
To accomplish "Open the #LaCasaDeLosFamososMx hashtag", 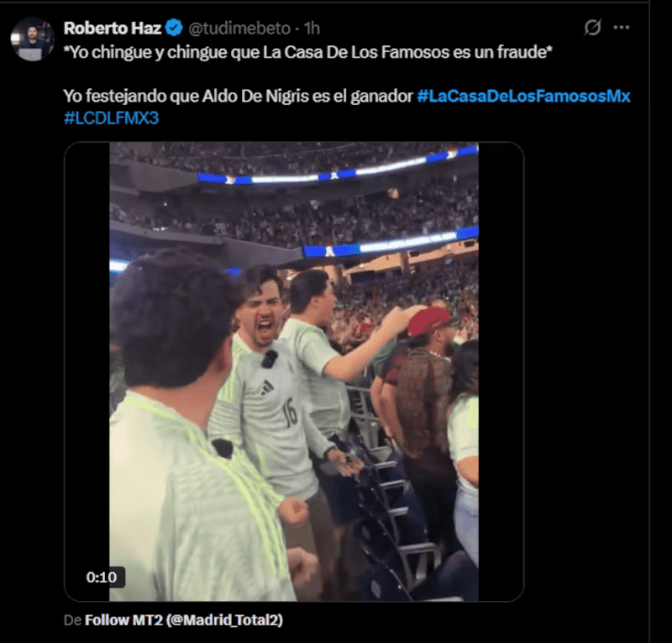I will click(523, 97).
